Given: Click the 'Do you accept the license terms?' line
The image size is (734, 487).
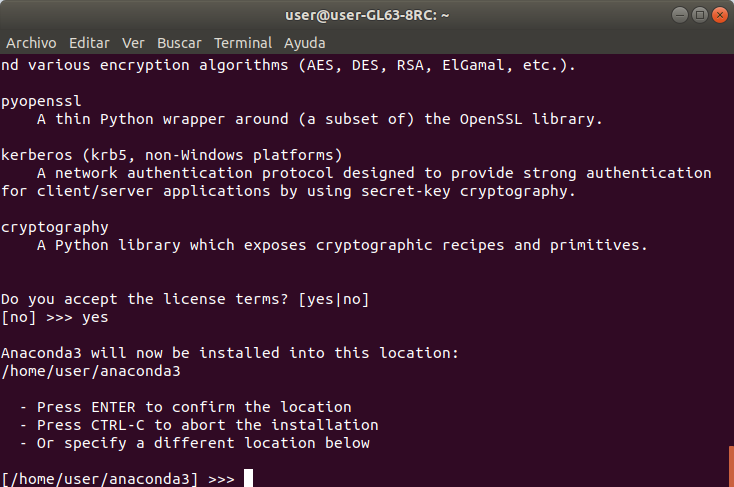Looking at the screenshot, I should [x=185, y=299].
